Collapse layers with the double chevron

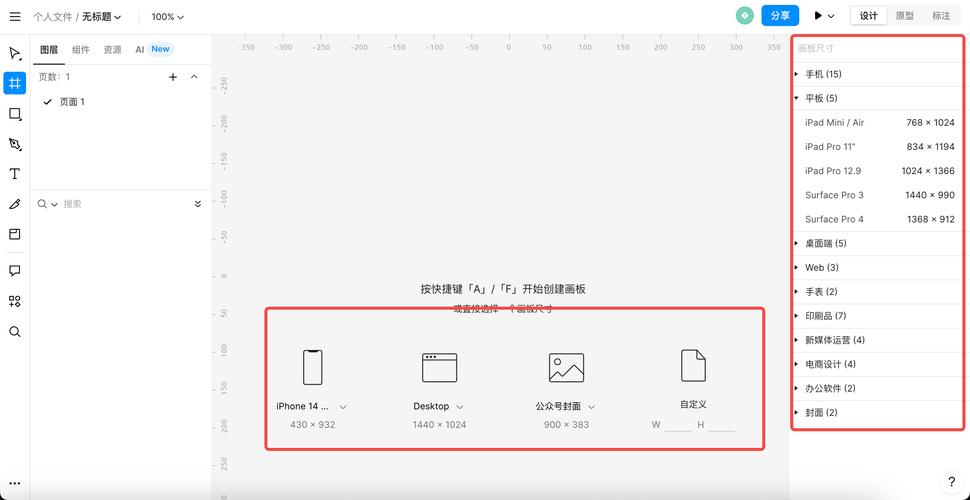point(198,204)
